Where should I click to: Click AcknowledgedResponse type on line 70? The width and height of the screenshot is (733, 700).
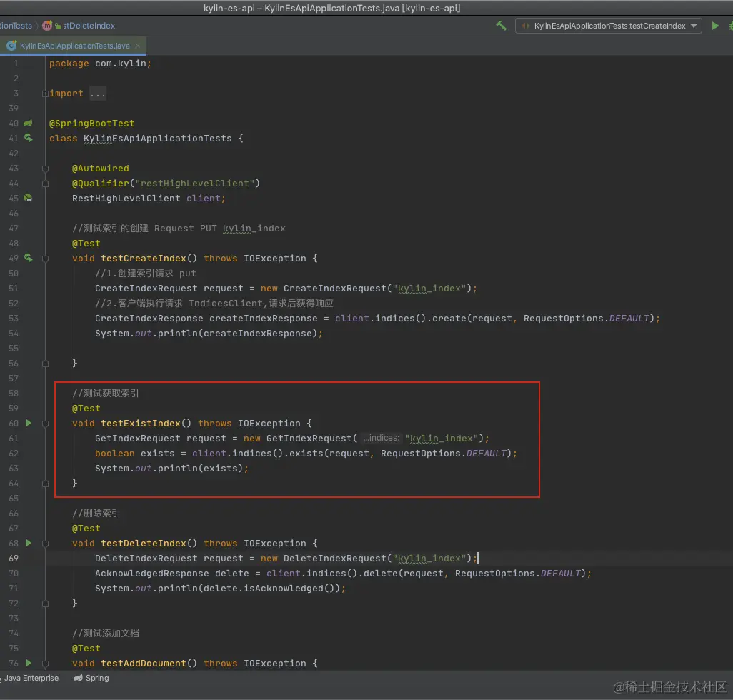point(152,574)
